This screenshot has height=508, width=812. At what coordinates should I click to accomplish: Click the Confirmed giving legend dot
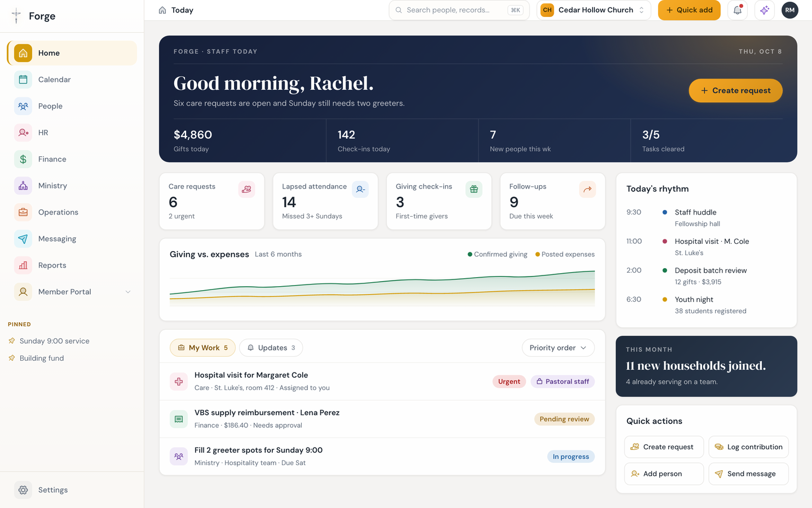pos(470,254)
